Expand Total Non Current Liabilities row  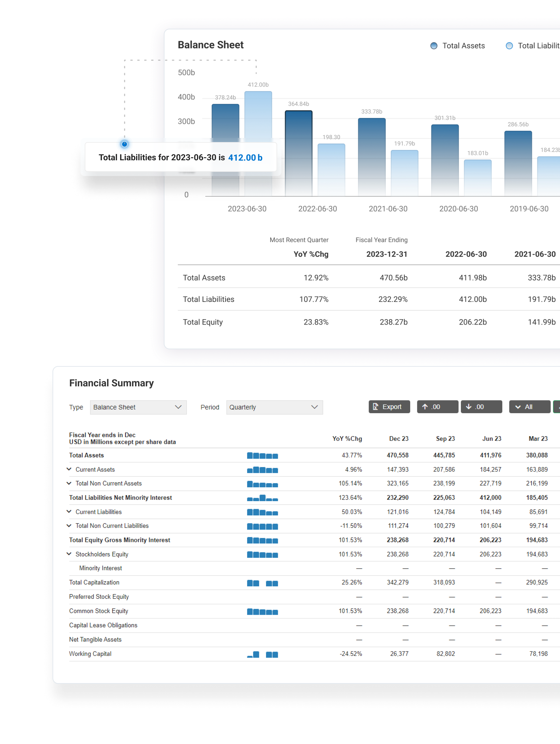click(x=69, y=525)
